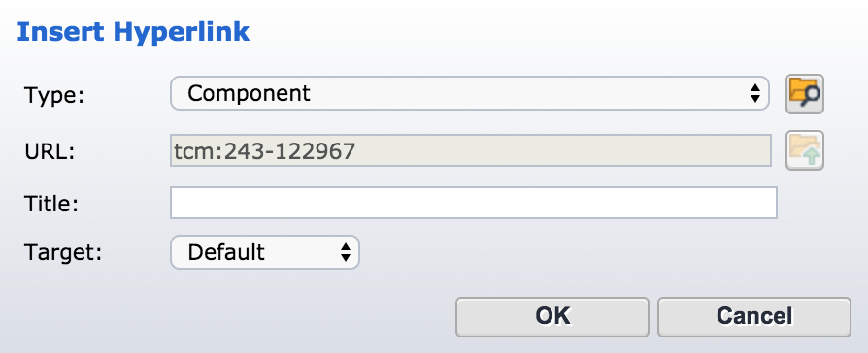Click the up-down arrows of the Type selector

pos(754,93)
